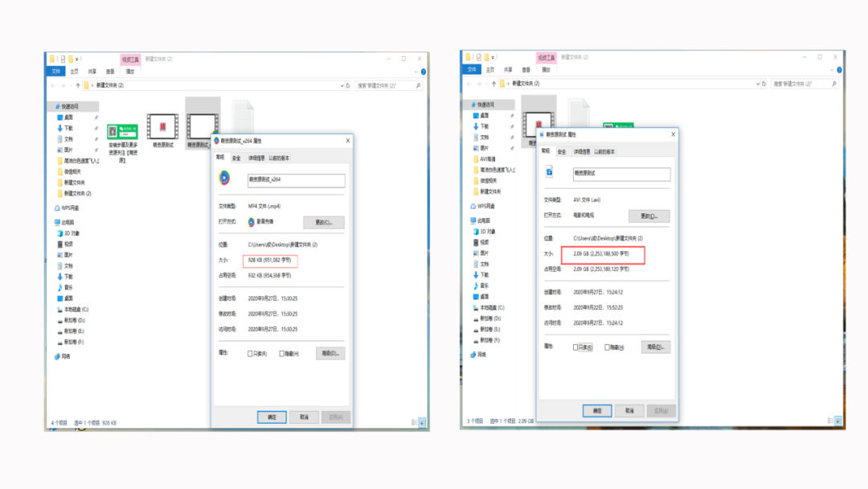The image size is (868, 489).
Task: Expand address history dropdown in left window
Action: (340, 84)
